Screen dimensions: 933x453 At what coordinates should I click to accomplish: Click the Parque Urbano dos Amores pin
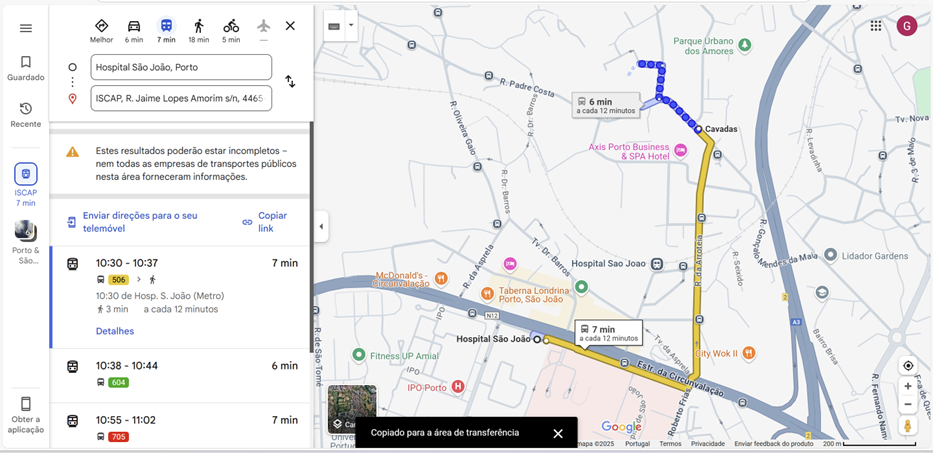(744, 44)
